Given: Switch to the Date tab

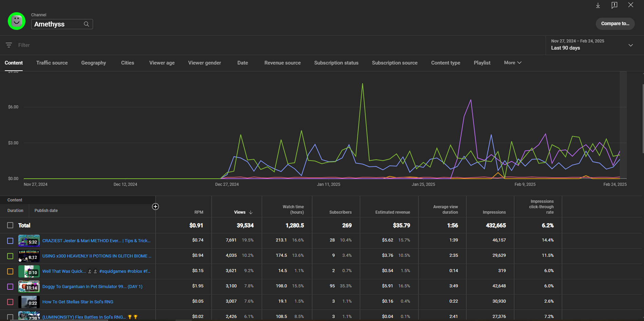Looking at the screenshot, I should 243,63.
